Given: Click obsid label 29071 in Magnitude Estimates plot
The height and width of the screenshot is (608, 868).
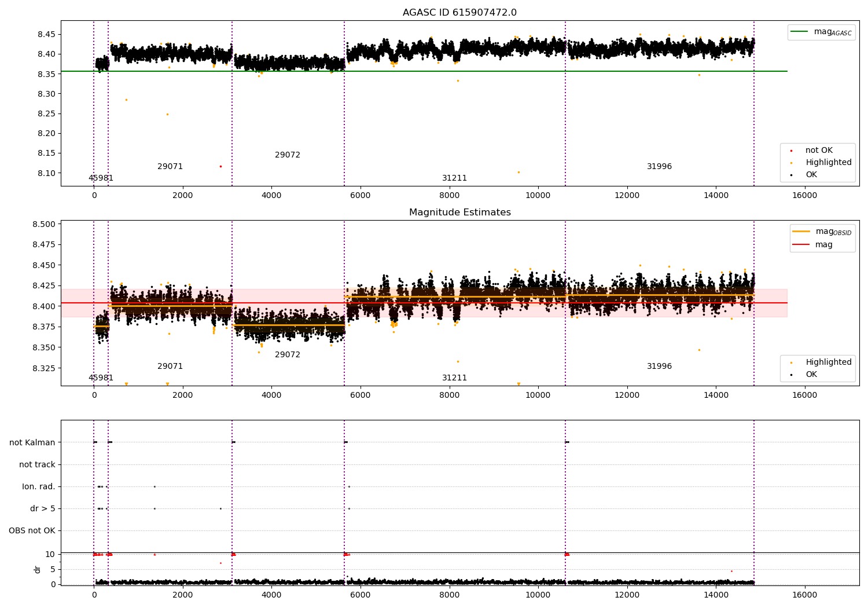Looking at the screenshot, I should (170, 367).
